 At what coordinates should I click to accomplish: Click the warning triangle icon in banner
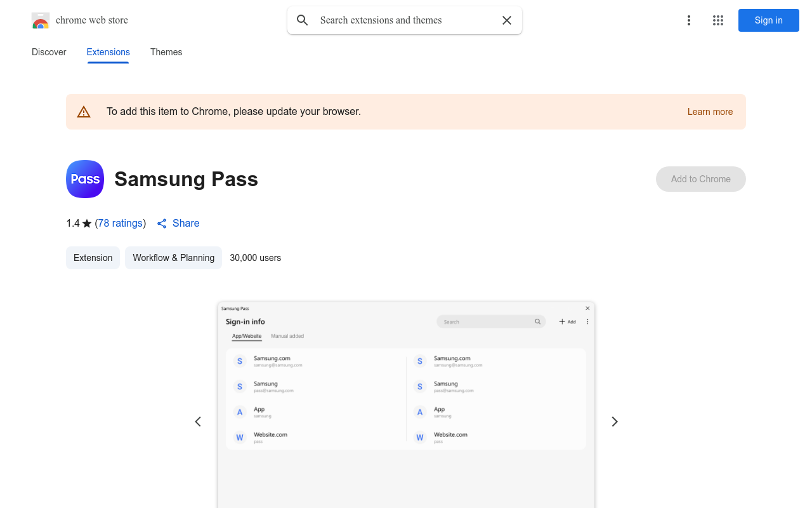(x=84, y=111)
